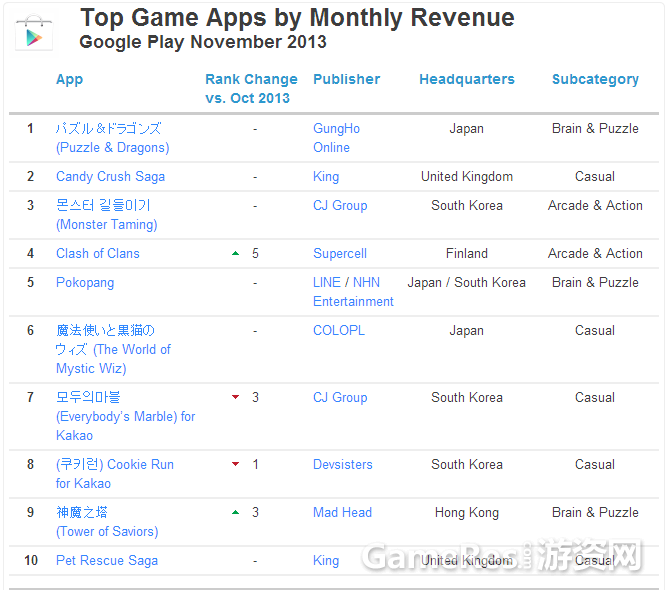This screenshot has height=590, width=667.
Task: Open the Pet Rescue Saga app link
Action: pos(107,560)
